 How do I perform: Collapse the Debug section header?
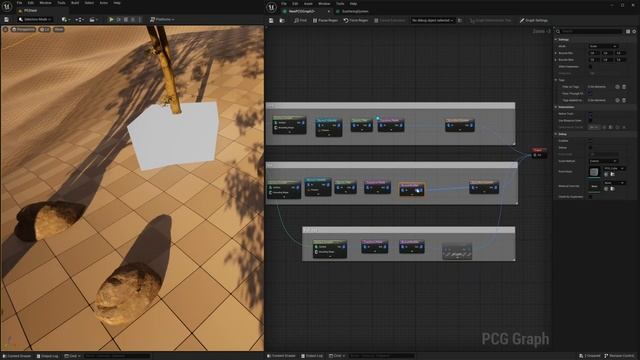pos(556,134)
